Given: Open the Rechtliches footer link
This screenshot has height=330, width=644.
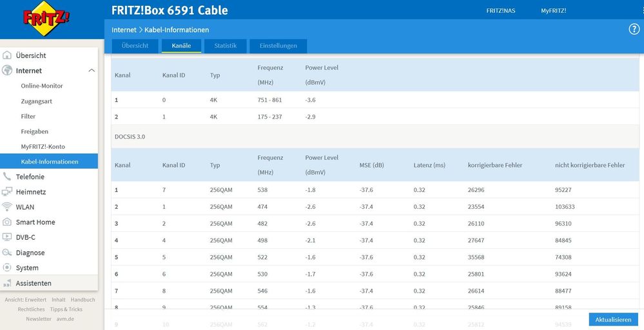Looking at the screenshot, I should click(x=31, y=309).
